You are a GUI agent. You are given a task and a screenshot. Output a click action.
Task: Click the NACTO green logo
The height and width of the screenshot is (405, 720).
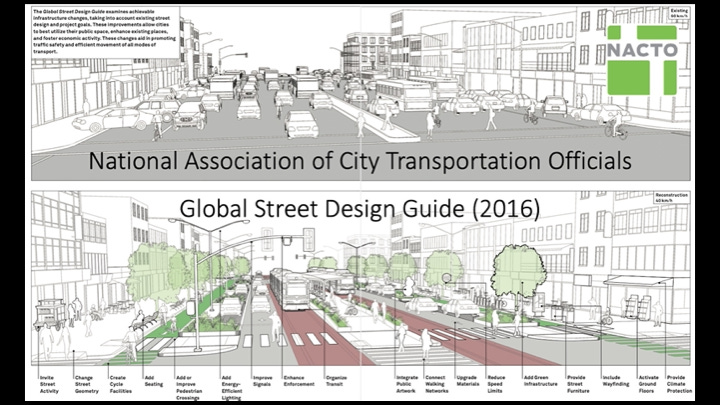point(642,60)
